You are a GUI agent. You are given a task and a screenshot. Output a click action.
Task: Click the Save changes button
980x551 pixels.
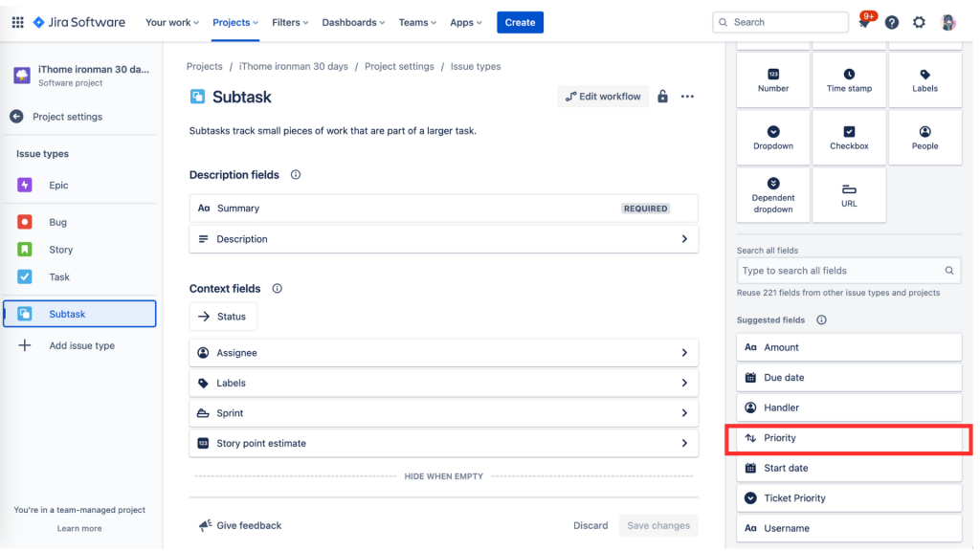pos(658,526)
